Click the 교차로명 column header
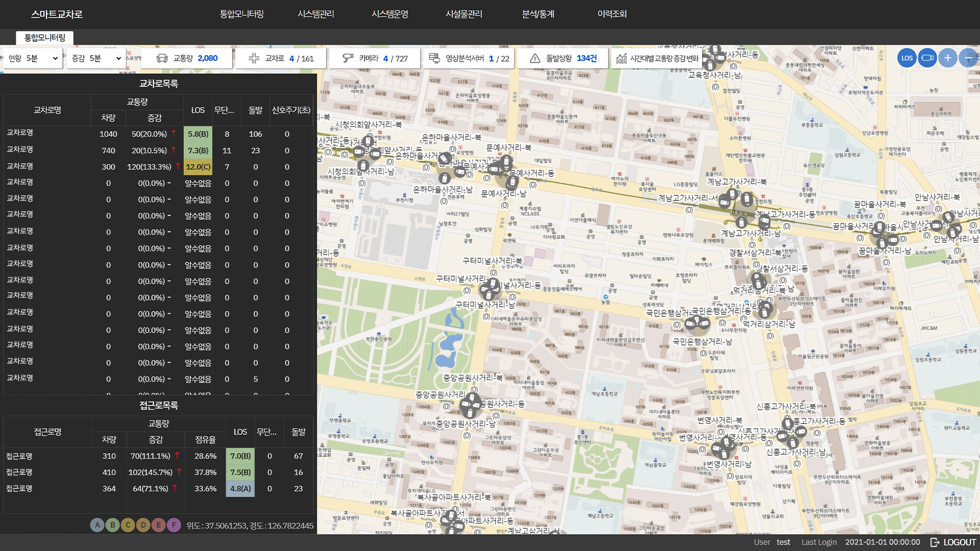980x551 pixels. point(47,110)
